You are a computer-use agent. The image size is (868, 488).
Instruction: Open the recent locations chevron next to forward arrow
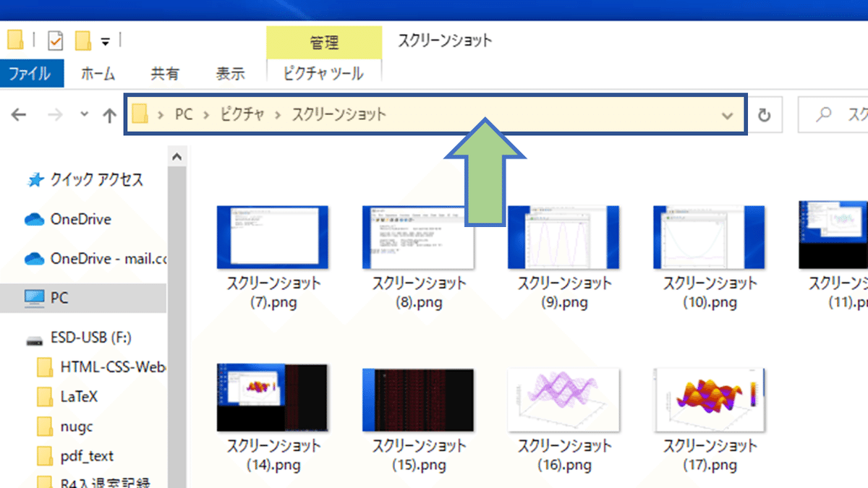pos(83,114)
